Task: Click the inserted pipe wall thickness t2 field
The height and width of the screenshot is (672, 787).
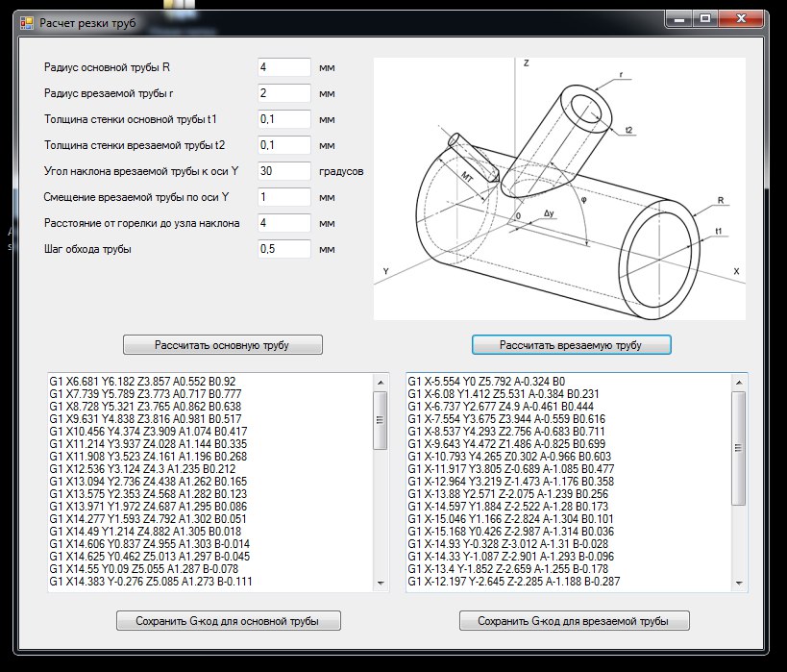Action: pyautogui.click(x=284, y=145)
